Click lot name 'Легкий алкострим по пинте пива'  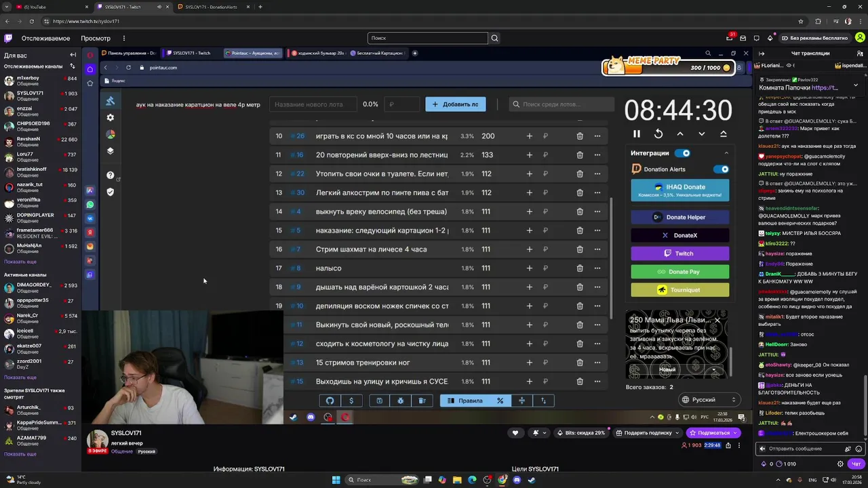click(x=382, y=192)
